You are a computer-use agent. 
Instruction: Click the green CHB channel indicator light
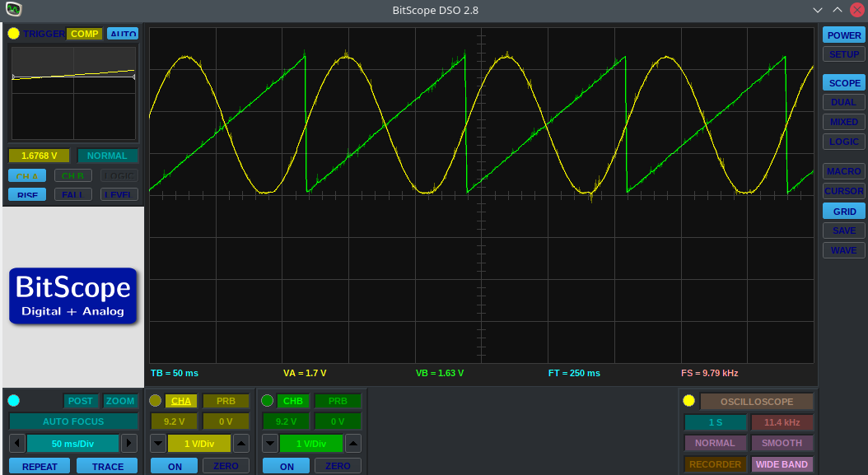267,401
